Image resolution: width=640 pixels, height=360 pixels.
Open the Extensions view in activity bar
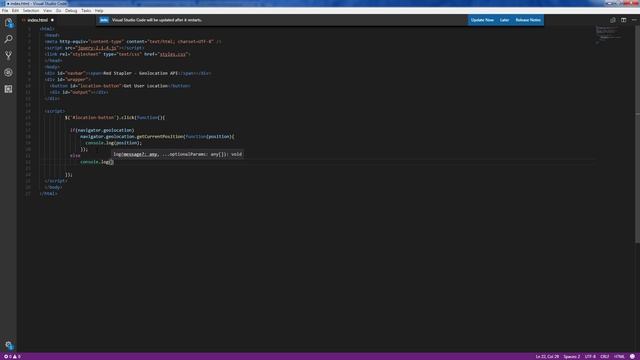8,89
